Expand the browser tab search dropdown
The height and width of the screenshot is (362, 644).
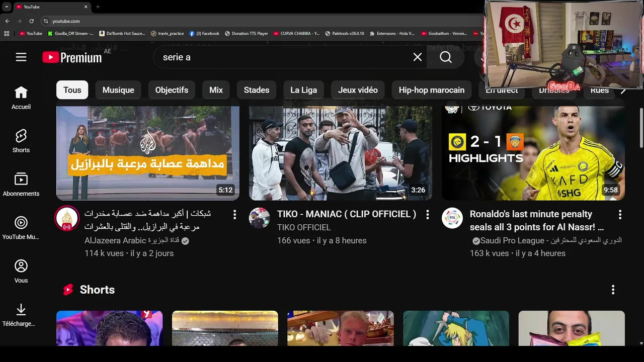[x=7, y=7]
